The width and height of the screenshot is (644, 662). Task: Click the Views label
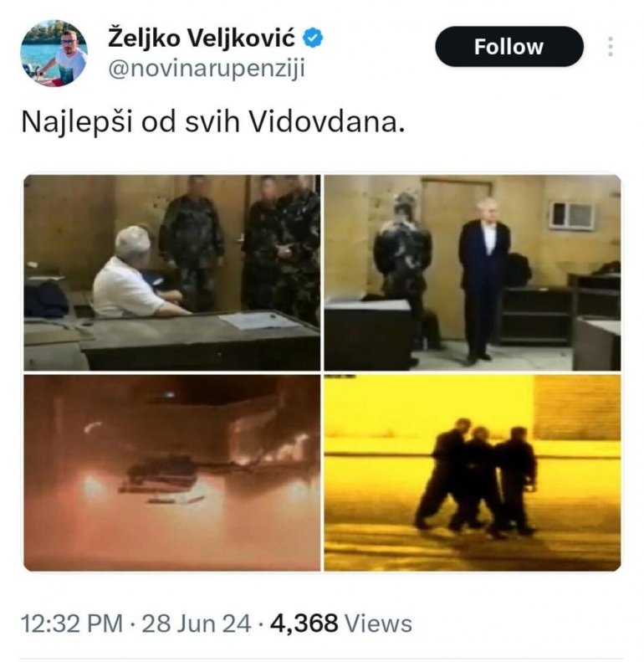[x=378, y=624]
